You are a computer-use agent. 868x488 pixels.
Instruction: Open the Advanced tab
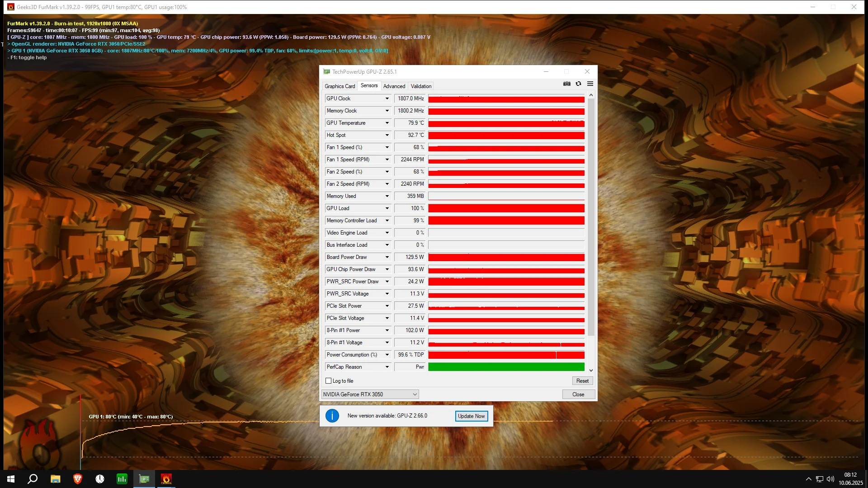click(394, 86)
